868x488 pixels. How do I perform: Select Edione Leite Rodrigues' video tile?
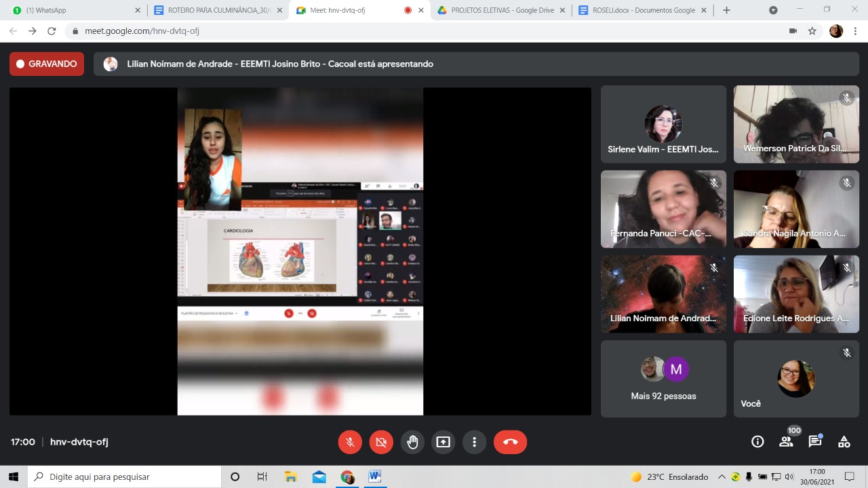tap(796, 294)
